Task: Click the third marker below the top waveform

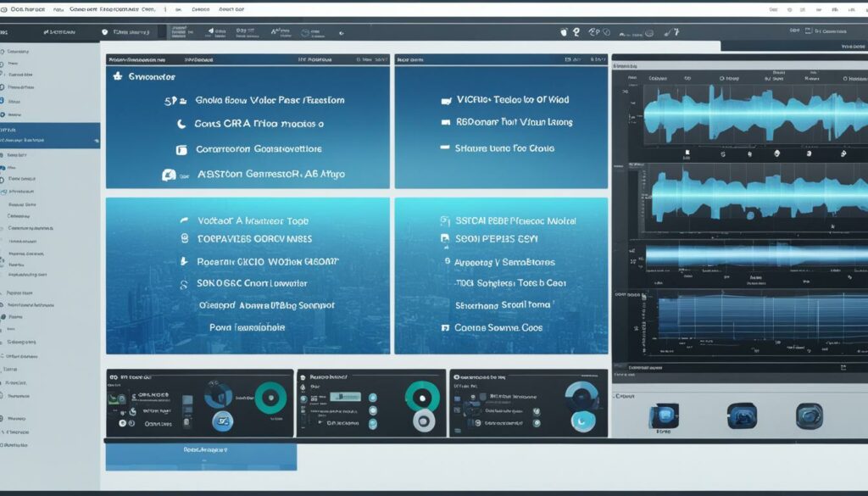Action: coord(749,154)
